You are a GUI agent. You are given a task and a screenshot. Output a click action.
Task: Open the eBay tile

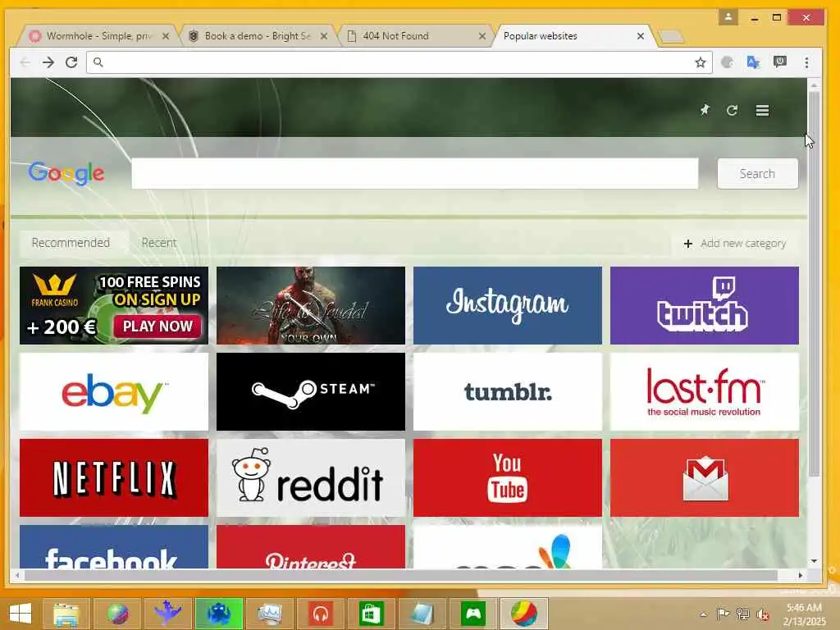point(113,391)
